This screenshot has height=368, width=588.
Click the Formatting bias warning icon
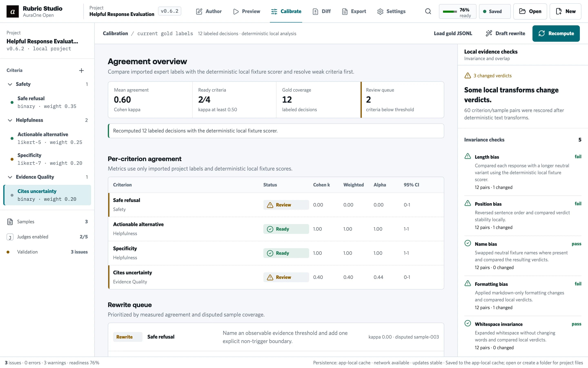click(468, 283)
